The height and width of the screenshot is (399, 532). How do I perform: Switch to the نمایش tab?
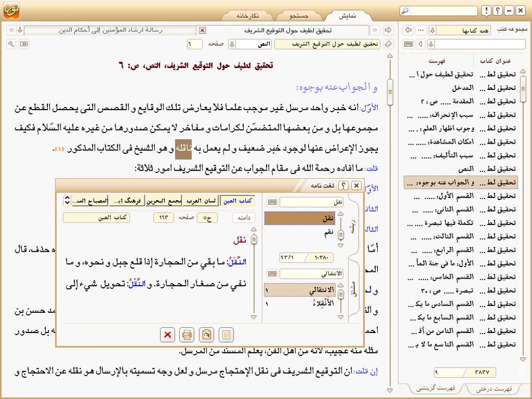click(347, 16)
